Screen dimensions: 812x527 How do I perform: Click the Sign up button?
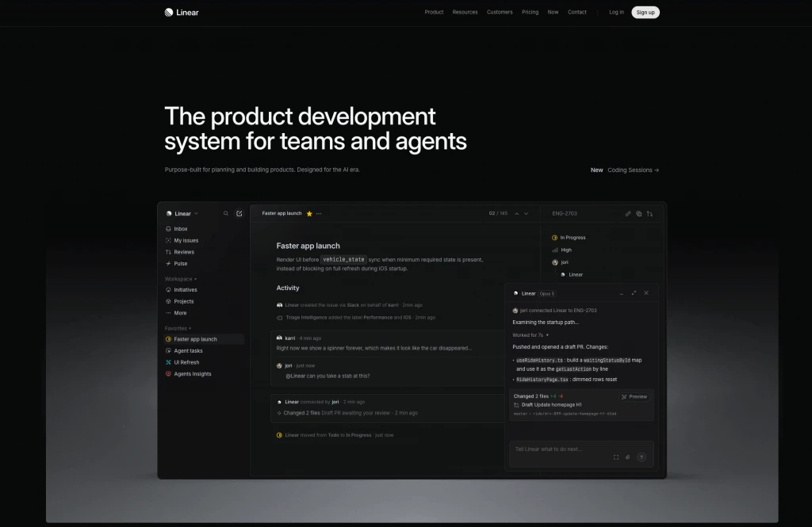tap(645, 13)
